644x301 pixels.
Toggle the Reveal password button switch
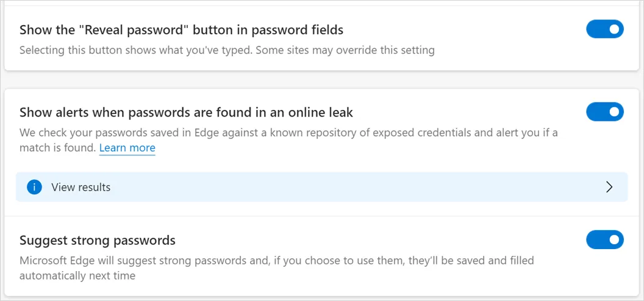click(604, 29)
